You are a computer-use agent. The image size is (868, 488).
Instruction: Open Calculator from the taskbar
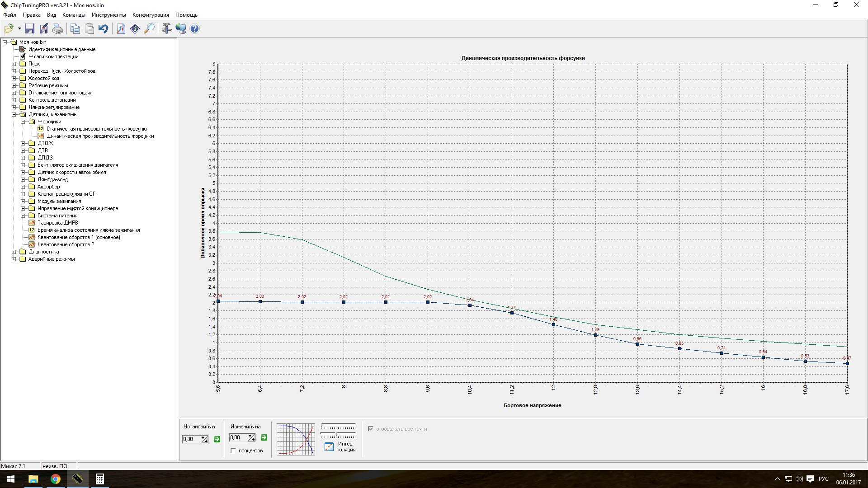pyautogui.click(x=99, y=479)
